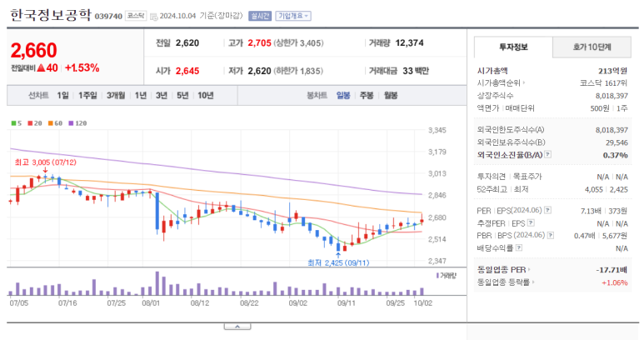644x340 pixels.
Task: Click the 코스닥 1617위 ranking value
Action: click(x=603, y=83)
